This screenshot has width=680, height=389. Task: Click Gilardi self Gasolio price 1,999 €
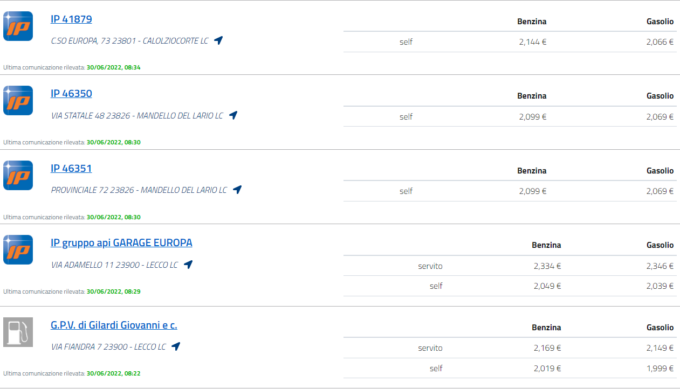click(660, 368)
